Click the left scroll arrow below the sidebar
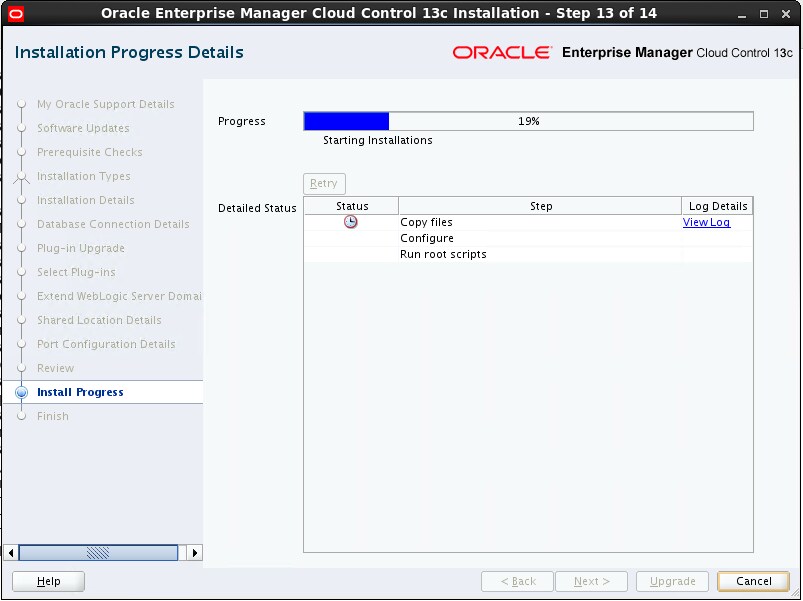803x601 pixels. (x=10, y=551)
